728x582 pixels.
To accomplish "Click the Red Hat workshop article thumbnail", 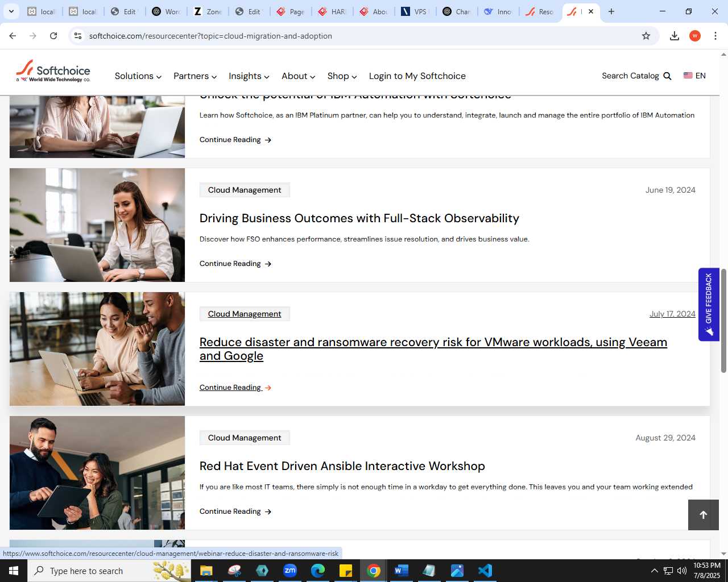I will [x=97, y=473].
